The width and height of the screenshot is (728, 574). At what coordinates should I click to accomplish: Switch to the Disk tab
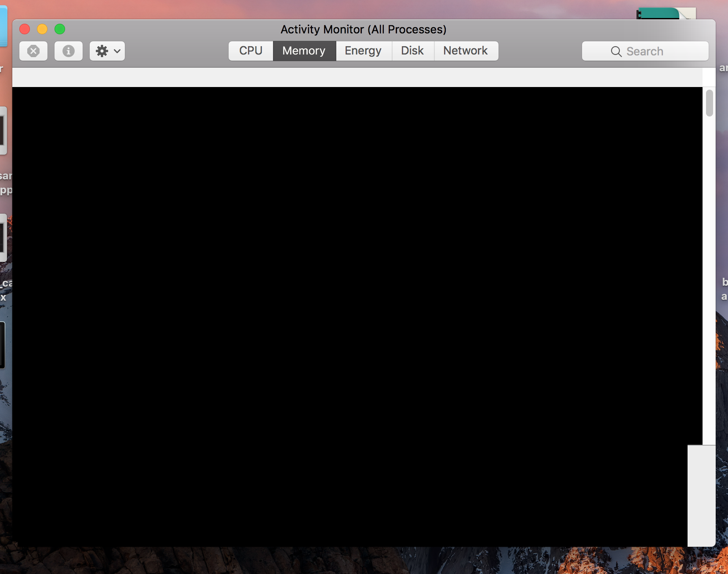pos(413,51)
